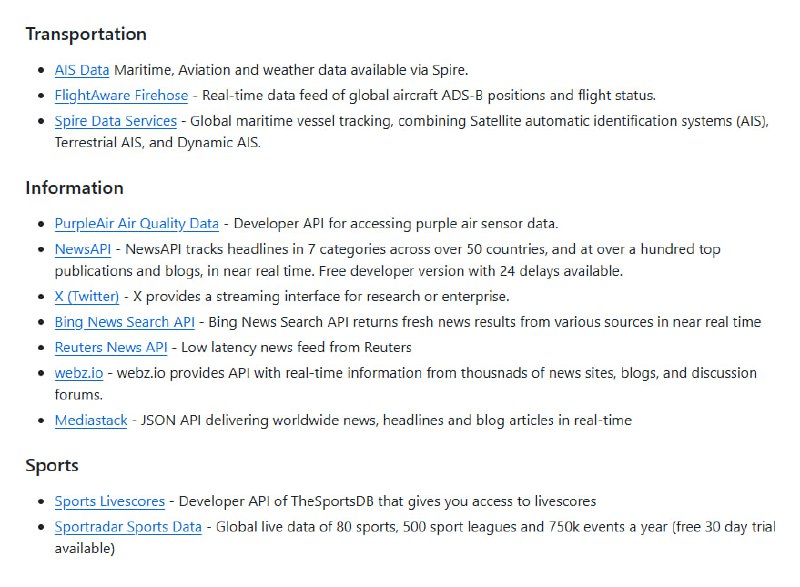Open the webz.io link
This screenshot has width=800, height=587.
77,373
